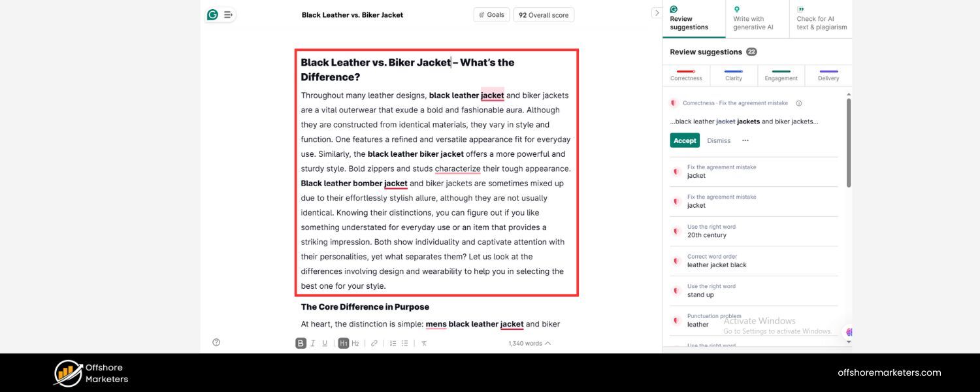Insert a hyperlink

(x=374, y=342)
